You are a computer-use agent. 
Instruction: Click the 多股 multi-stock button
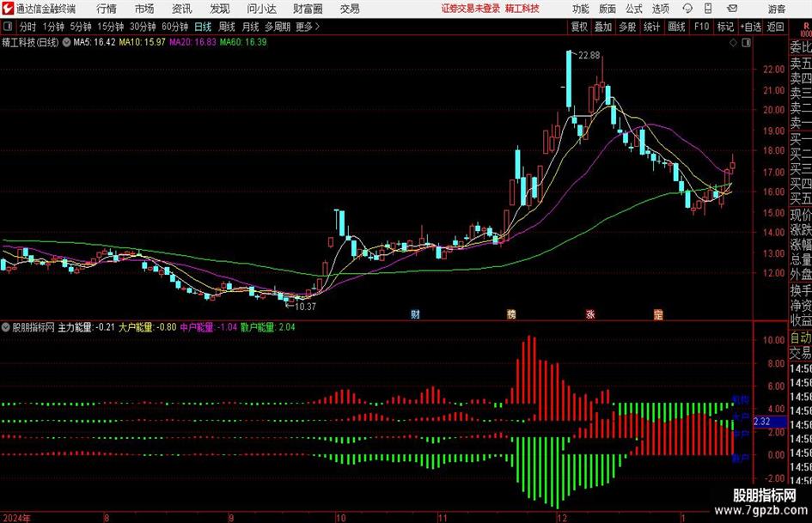click(x=627, y=27)
